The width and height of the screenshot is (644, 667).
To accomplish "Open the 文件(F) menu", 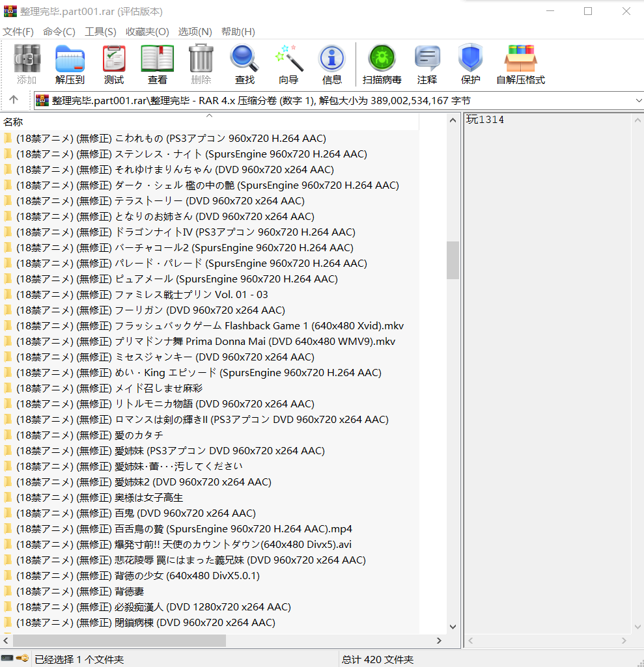I will [x=18, y=32].
